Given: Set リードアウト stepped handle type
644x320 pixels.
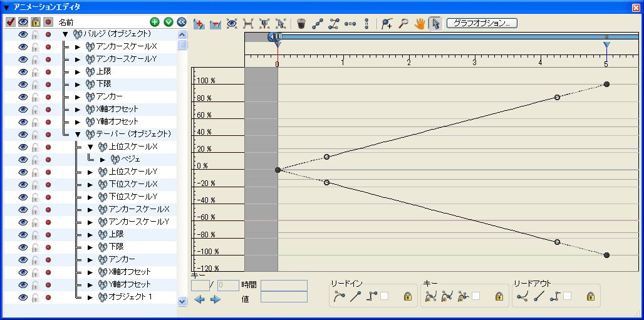Looking at the screenshot, I should click(555, 296).
